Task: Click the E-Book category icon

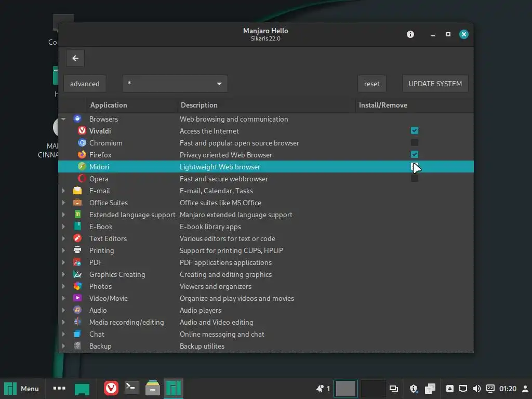Action: click(77, 227)
